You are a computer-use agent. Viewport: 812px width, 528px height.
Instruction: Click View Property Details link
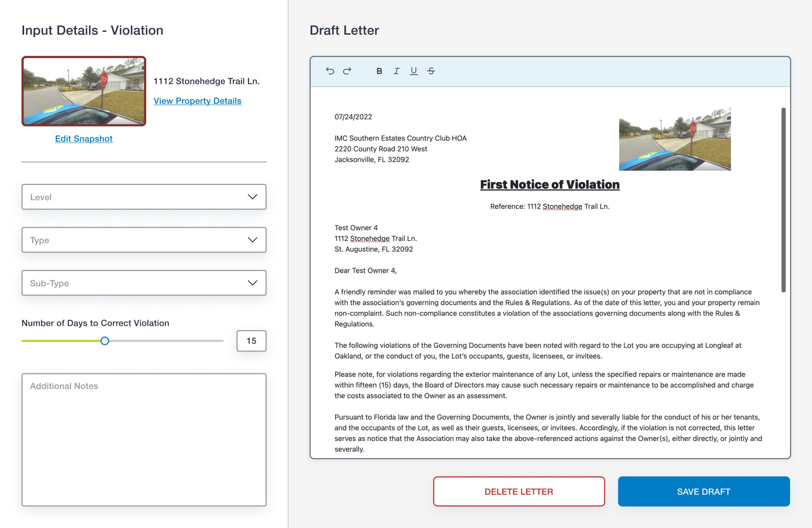(196, 99)
